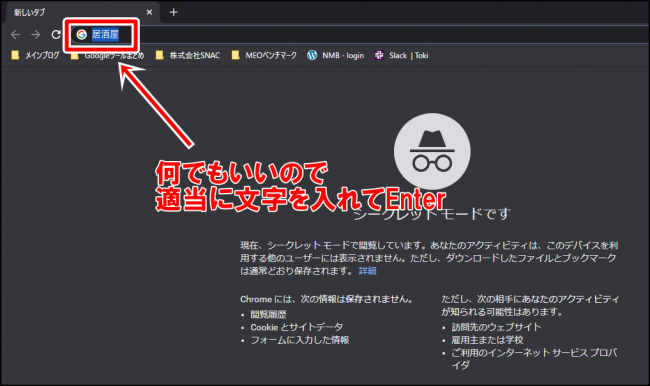Open a new tab with the plus button

click(173, 12)
